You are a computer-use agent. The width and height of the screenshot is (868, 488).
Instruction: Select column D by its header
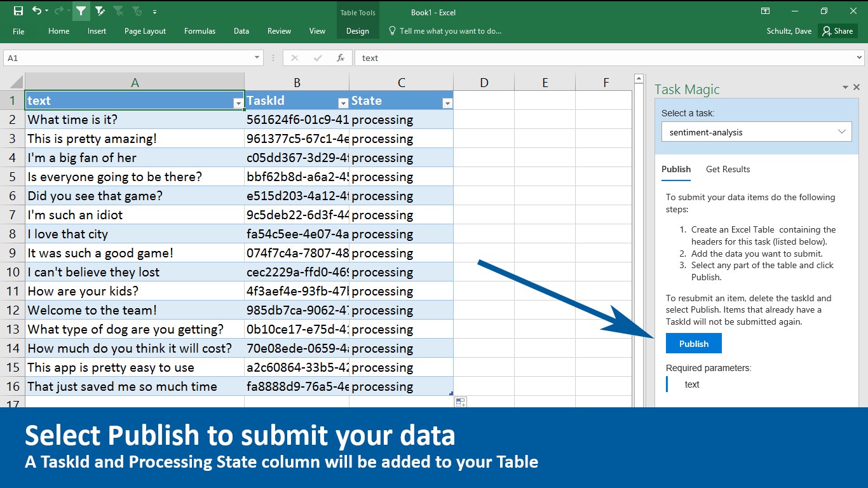484,82
